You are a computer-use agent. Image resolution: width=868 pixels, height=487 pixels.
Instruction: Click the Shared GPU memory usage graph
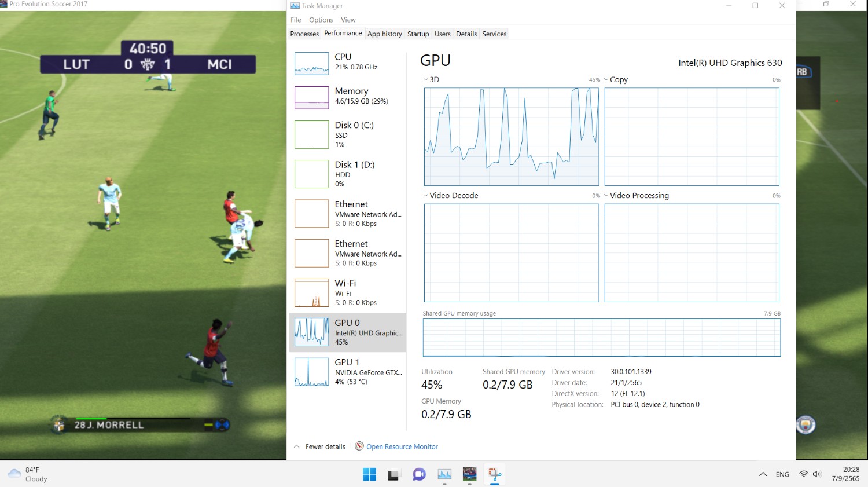602,338
